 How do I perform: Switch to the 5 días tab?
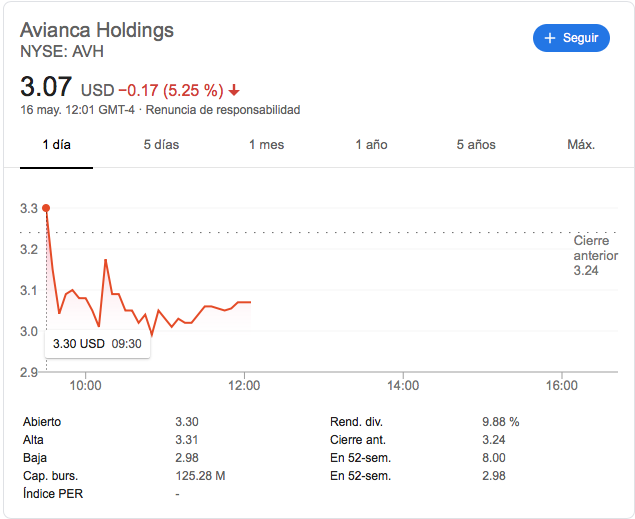[161, 145]
